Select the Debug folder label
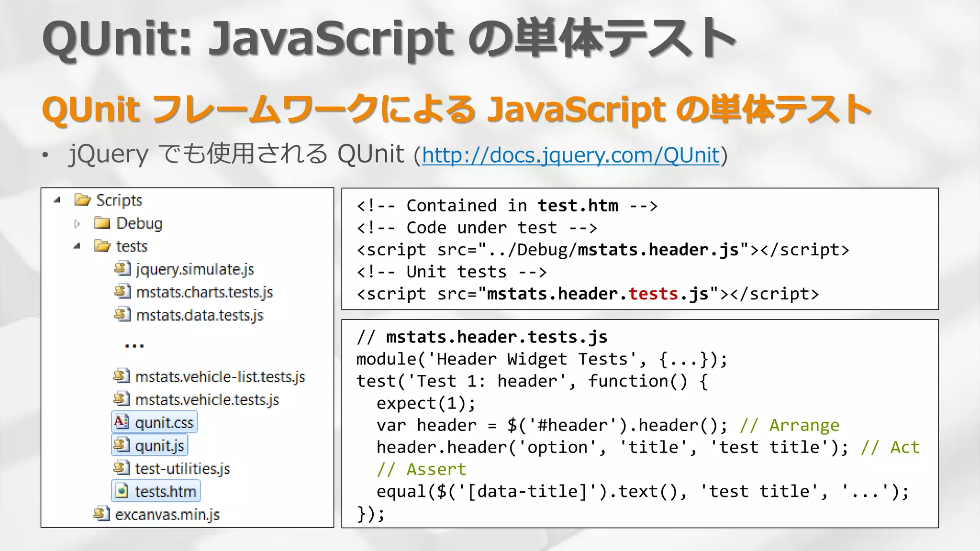This screenshot has width=980, height=551. [x=139, y=223]
